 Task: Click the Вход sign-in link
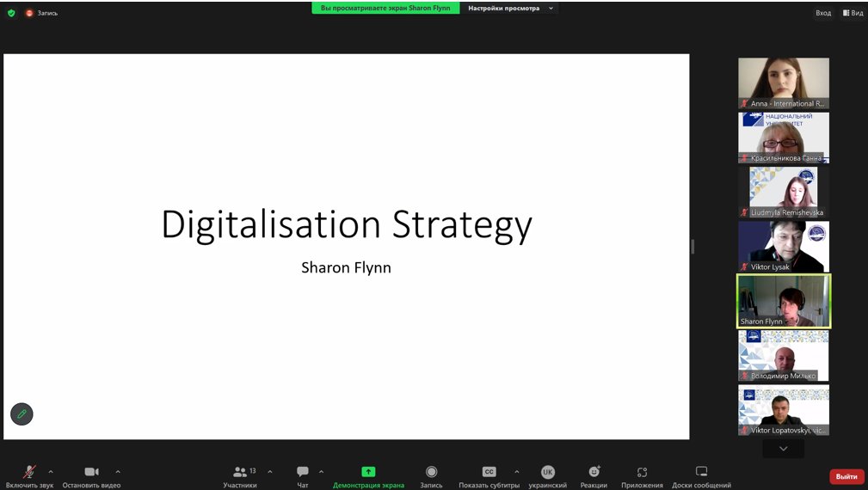(823, 13)
